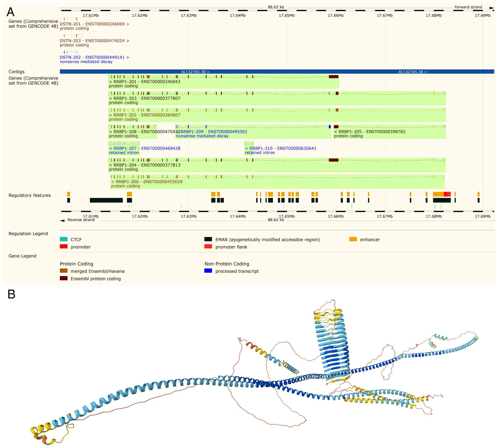
Task: Open the RRBP1-203 ENST00000377807 transcript label
Action: coord(145,98)
